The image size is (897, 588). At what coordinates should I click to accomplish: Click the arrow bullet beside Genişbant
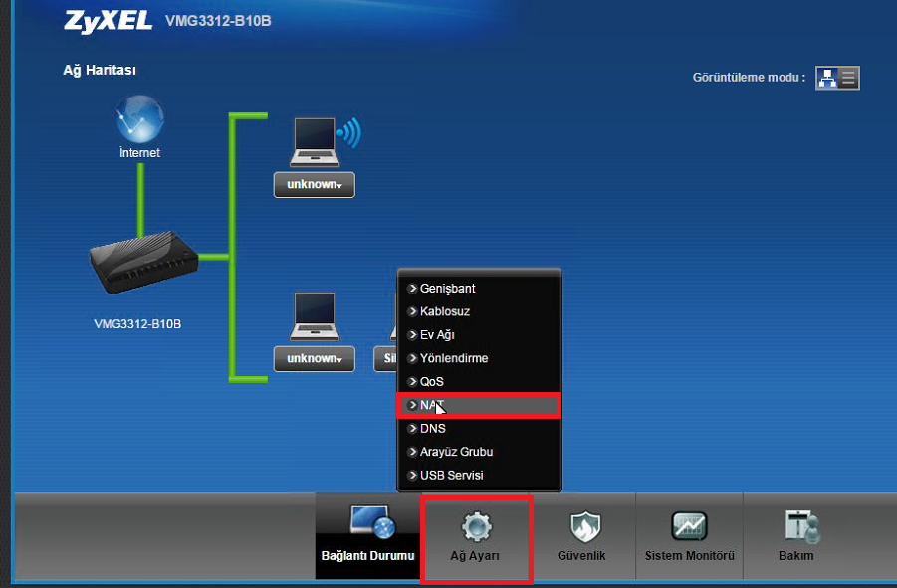pyautogui.click(x=412, y=288)
